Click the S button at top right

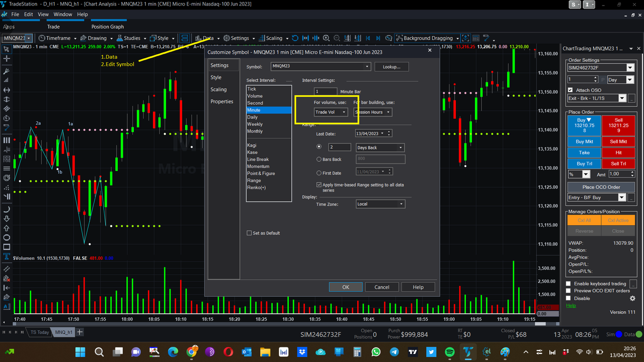[575, 5]
